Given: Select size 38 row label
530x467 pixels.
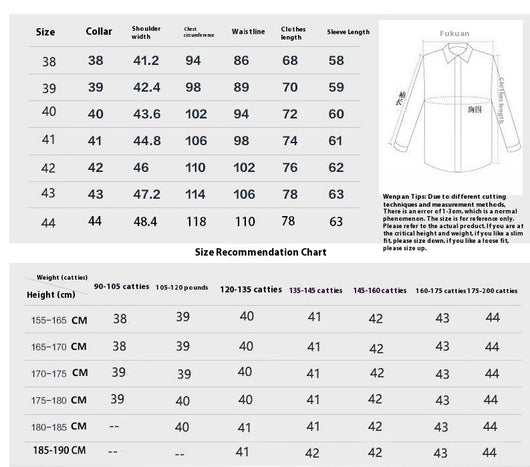Looking at the screenshot, I should [x=49, y=62].
